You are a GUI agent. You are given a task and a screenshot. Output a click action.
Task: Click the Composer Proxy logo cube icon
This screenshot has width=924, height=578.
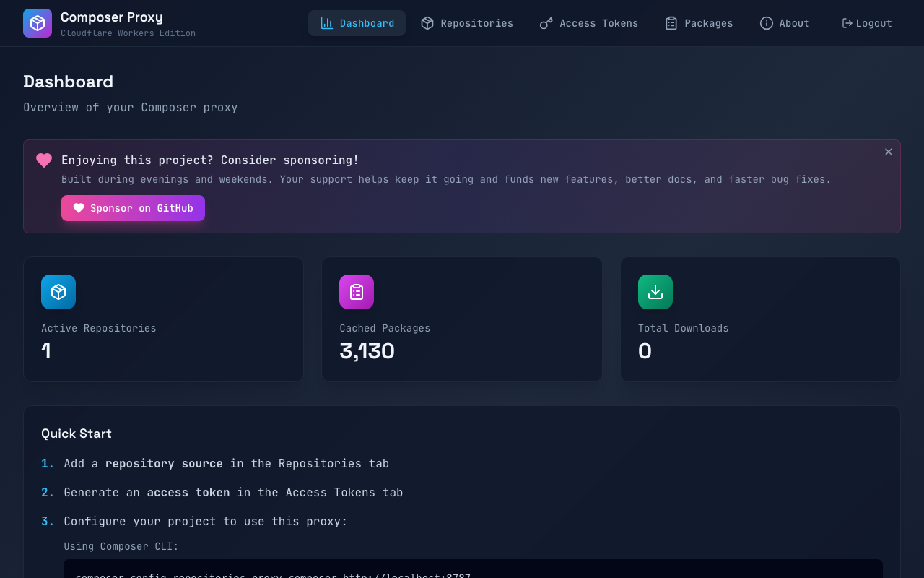(38, 23)
